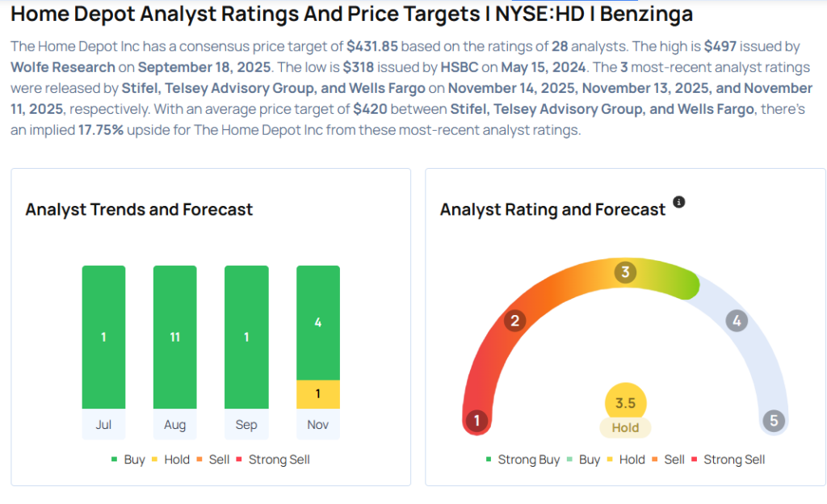Click gauge marker number 2

(x=514, y=321)
